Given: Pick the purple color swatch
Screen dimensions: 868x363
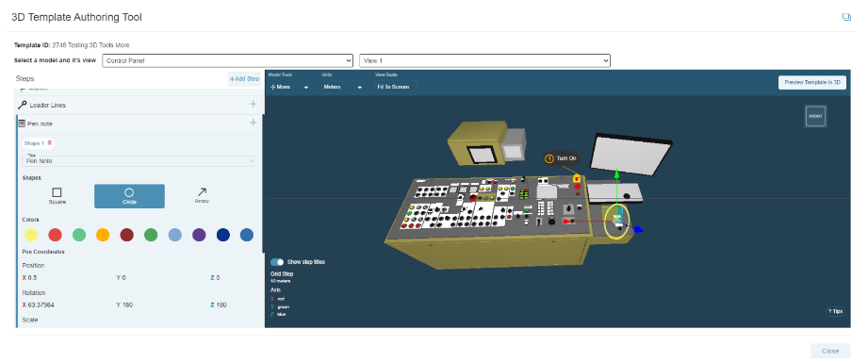Looking at the screenshot, I should click(199, 235).
